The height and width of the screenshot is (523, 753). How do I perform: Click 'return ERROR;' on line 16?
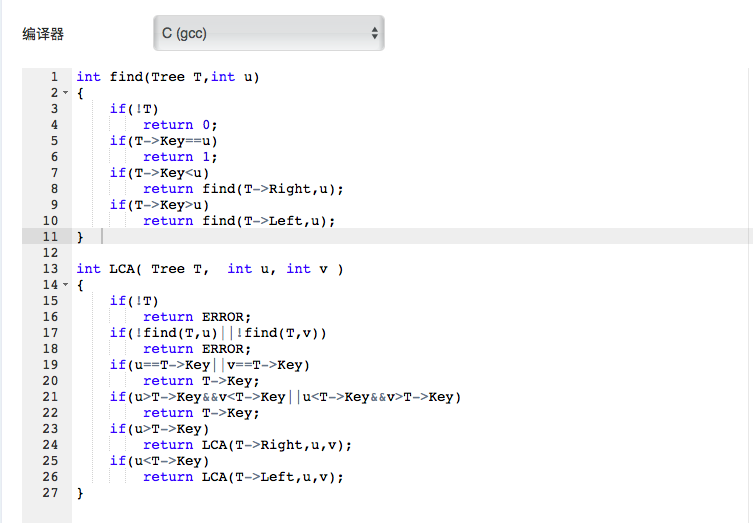pos(197,317)
